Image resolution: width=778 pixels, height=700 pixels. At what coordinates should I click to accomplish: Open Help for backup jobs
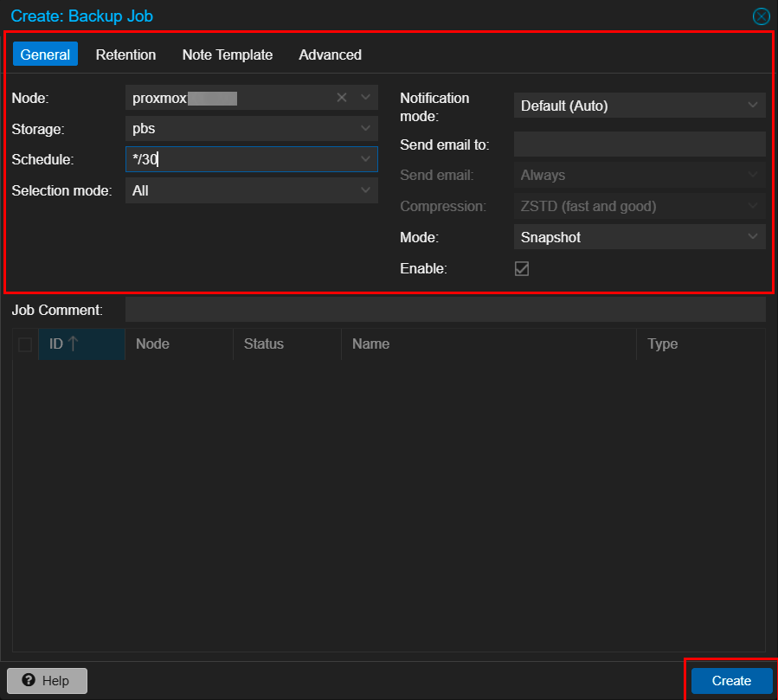(x=47, y=681)
